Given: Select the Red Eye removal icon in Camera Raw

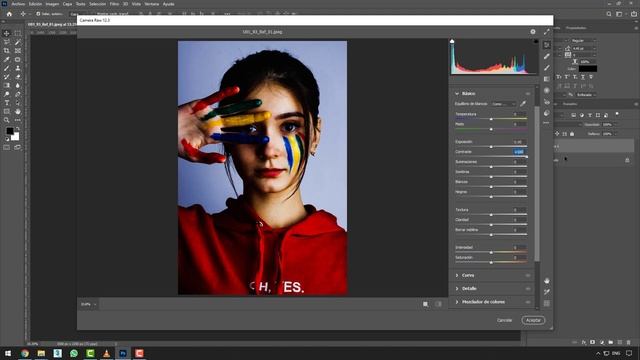Looking at the screenshot, I should click(547, 102).
